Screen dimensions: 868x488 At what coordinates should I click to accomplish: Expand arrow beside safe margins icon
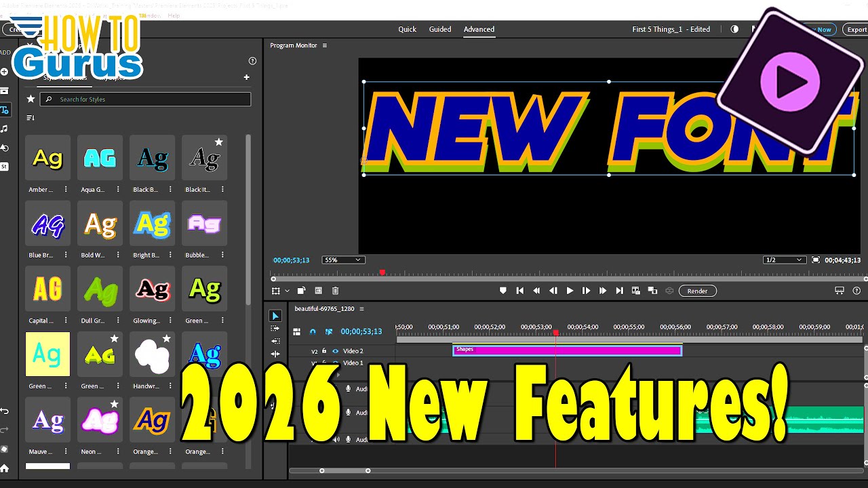point(287,291)
